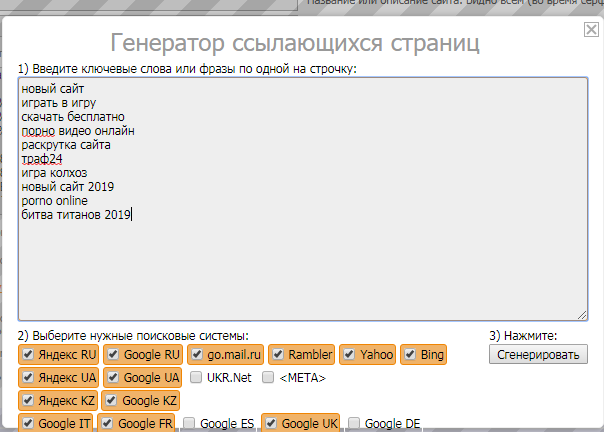Deselect the Google KZ option

pyautogui.click(x=112, y=401)
